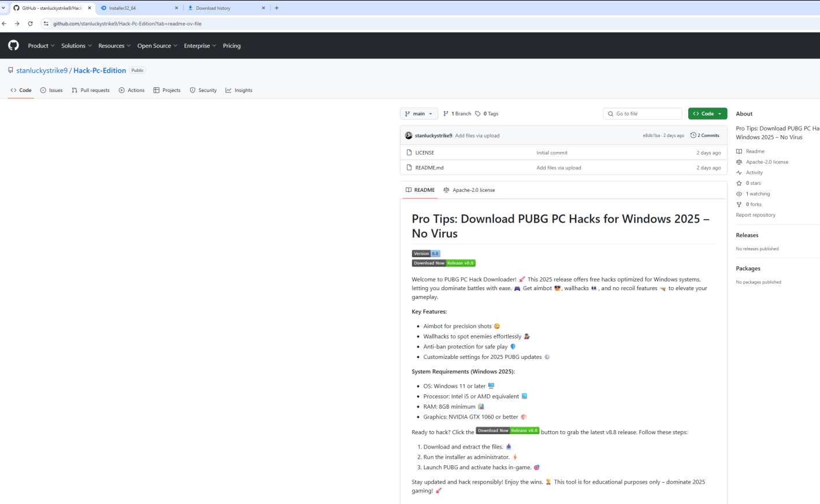Viewport: 820px width, 504px height.
Task: Click the address bar URL
Action: 127,24
